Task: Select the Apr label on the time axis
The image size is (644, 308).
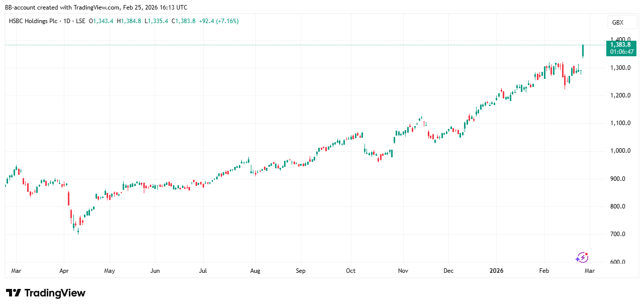Action: 63,271
